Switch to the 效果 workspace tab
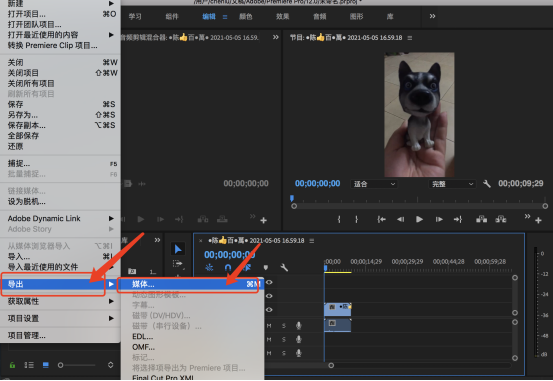The width and height of the screenshot is (553, 381). [x=282, y=17]
